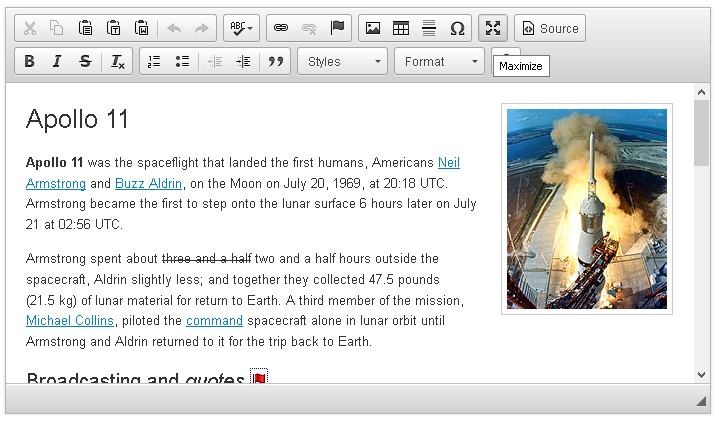The image size is (719, 421).
Task: Insert a horizontal line
Action: 429,28
